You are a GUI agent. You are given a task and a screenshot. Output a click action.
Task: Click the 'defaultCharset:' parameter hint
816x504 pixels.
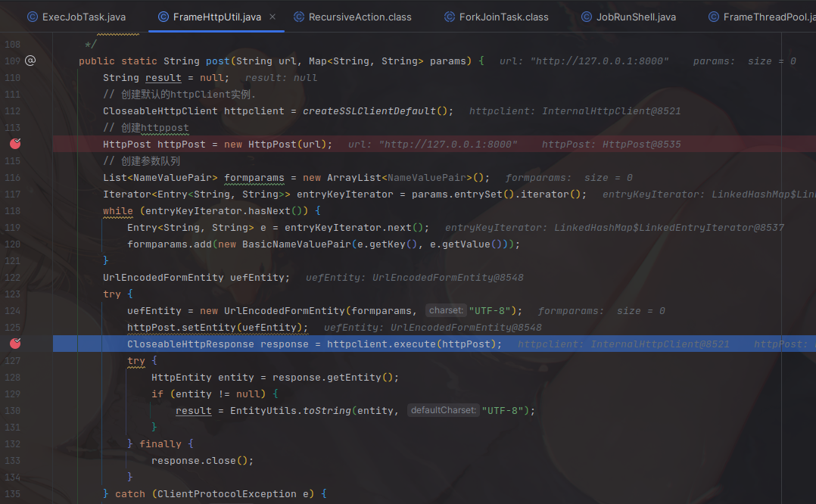click(444, 410)
